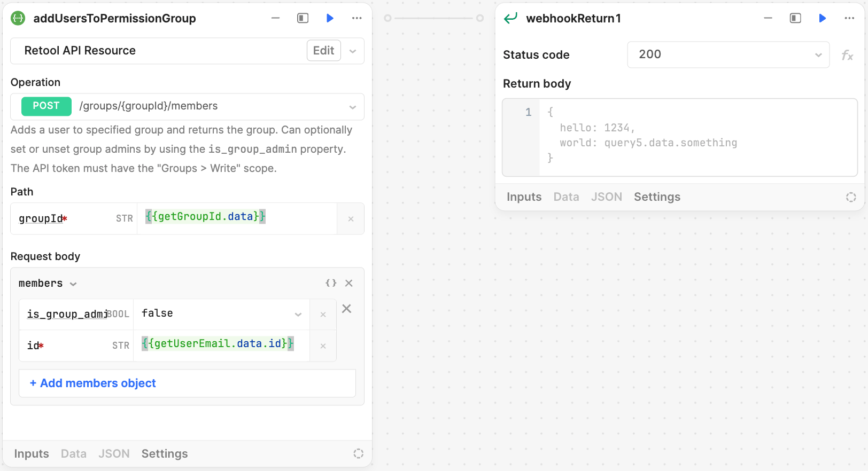Open JSON tab in addUsersToPermissionGroup

coord(114,454)
